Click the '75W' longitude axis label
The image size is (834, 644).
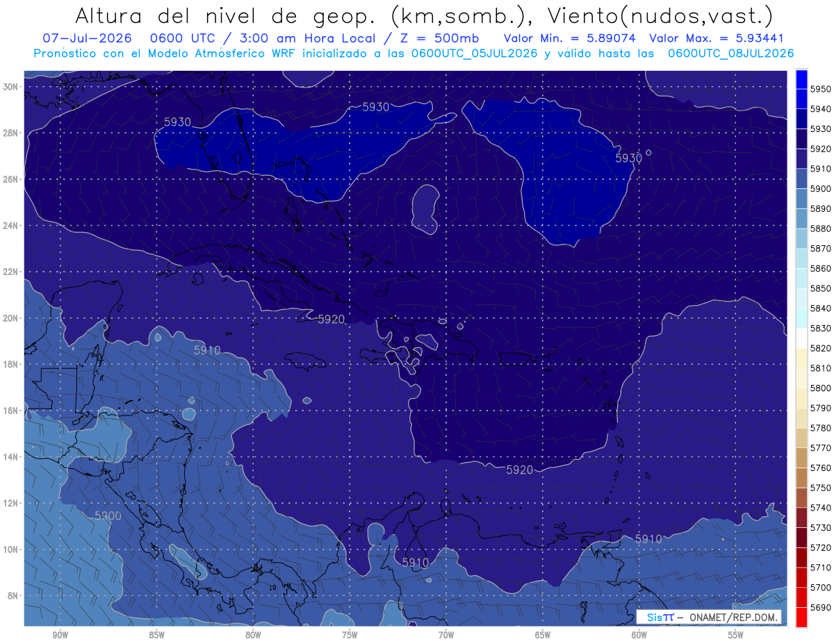(x=350, y=635)
